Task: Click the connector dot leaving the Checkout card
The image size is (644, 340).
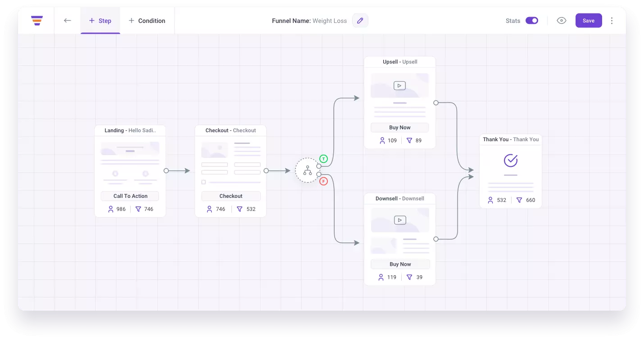Action: [267, 170]
